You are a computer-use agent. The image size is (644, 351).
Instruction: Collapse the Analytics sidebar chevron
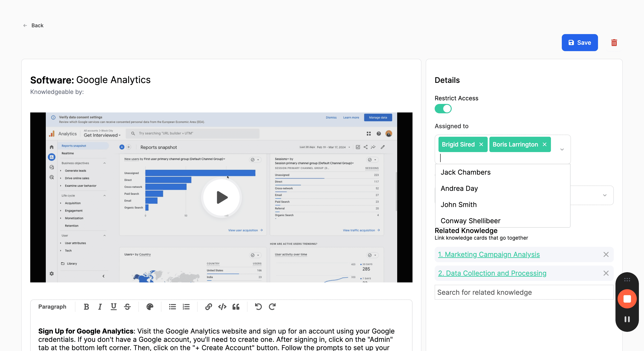103,276
